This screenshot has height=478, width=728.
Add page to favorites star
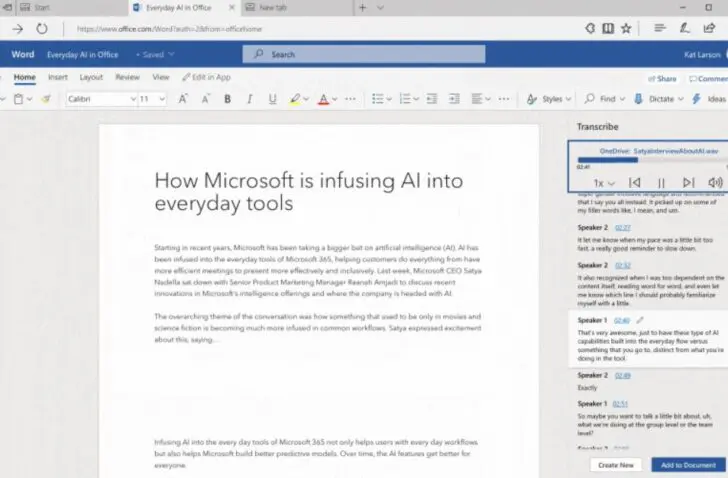coord(626,29)
